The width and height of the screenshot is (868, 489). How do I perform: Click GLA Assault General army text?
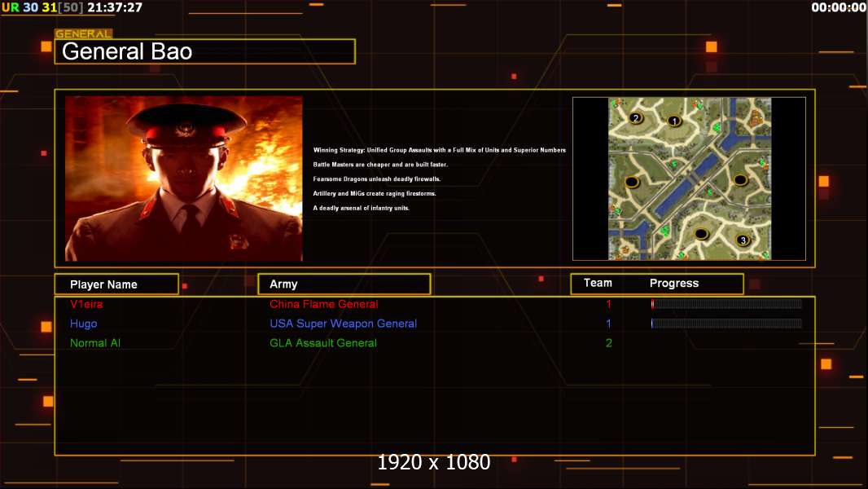coord(323,343)
